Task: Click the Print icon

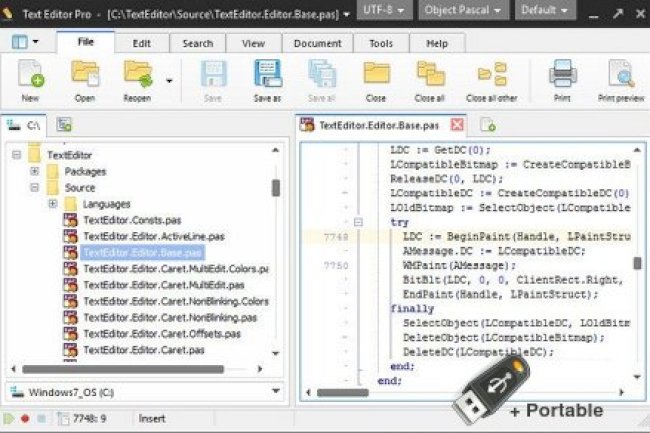Action: [x=563, y=77]
